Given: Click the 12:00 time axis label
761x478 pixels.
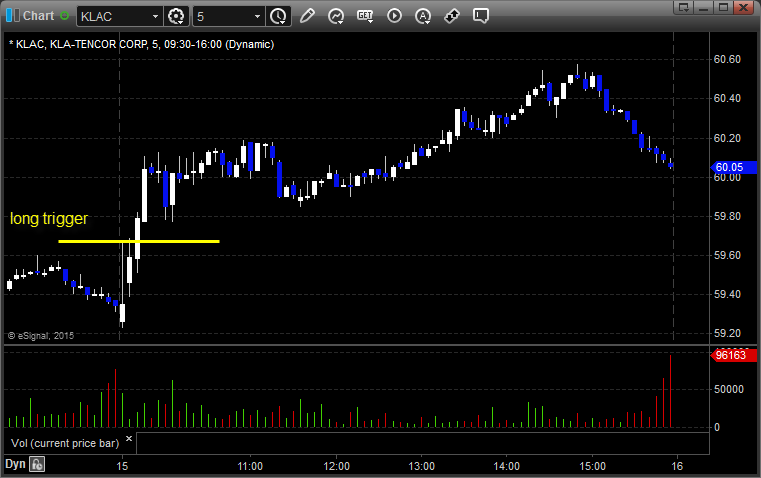Looking at the screenshot, I should (336, 466).
